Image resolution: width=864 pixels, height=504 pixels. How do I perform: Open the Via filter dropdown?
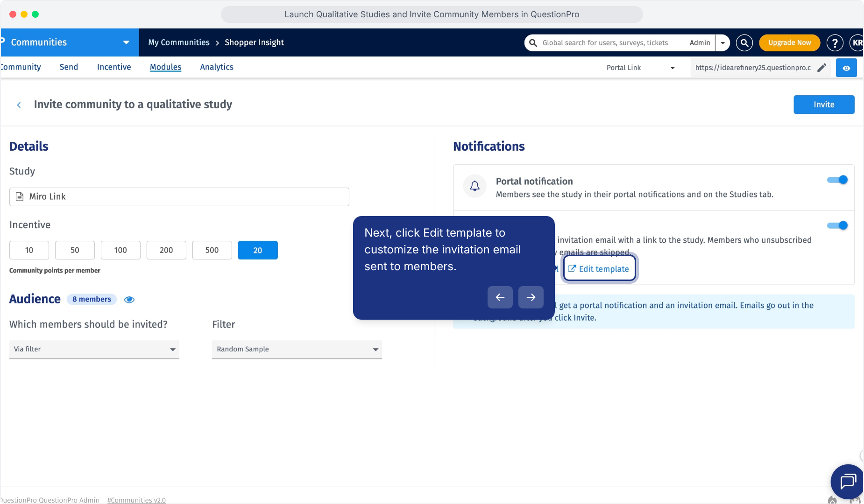(x=94, y=349)
